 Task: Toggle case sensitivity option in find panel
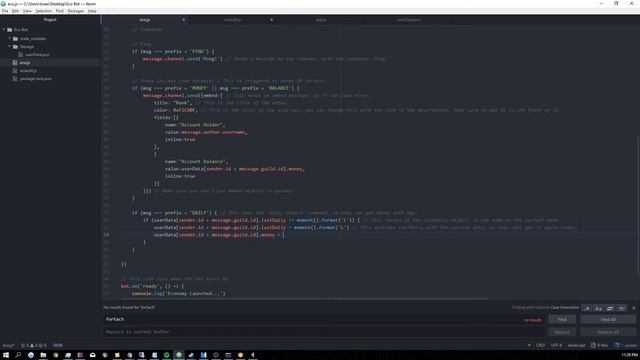click(598, 308)
